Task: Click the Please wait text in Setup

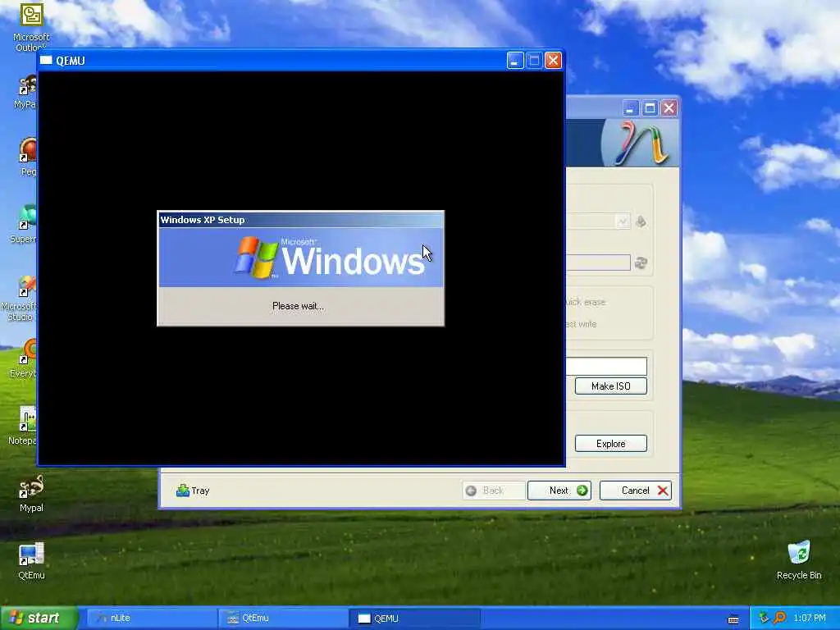Action: (298, 306)
